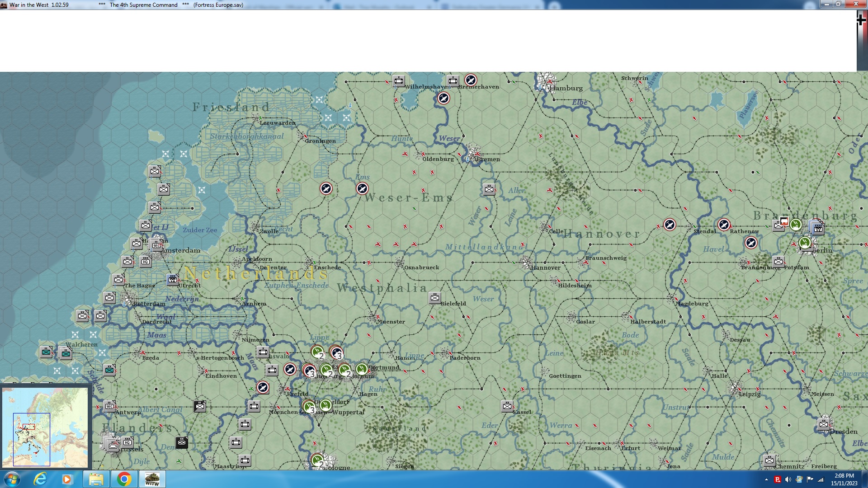The height and width of the screenshot is (488, 868).
Task: Open Google Chrome from the taskbar
Action: pos(124,479)
